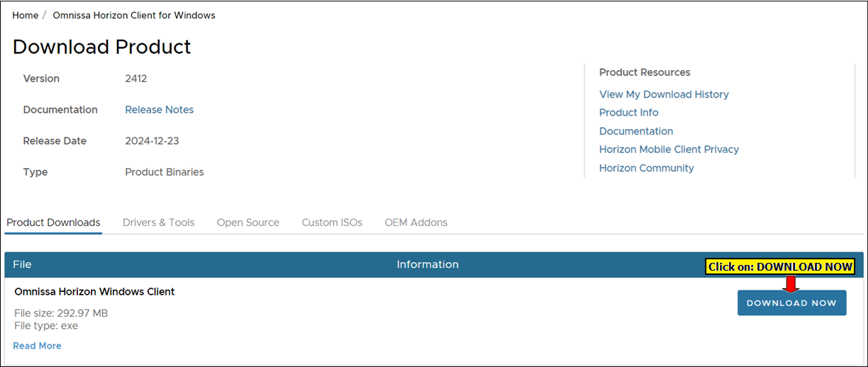Open the Home breadcrumb link
Viewport: 868px width, 367px height.
coord(26,15)
